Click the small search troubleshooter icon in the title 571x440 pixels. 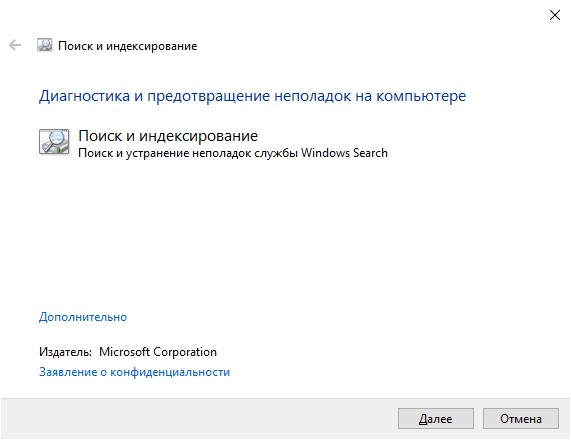[x=44, y=45]
